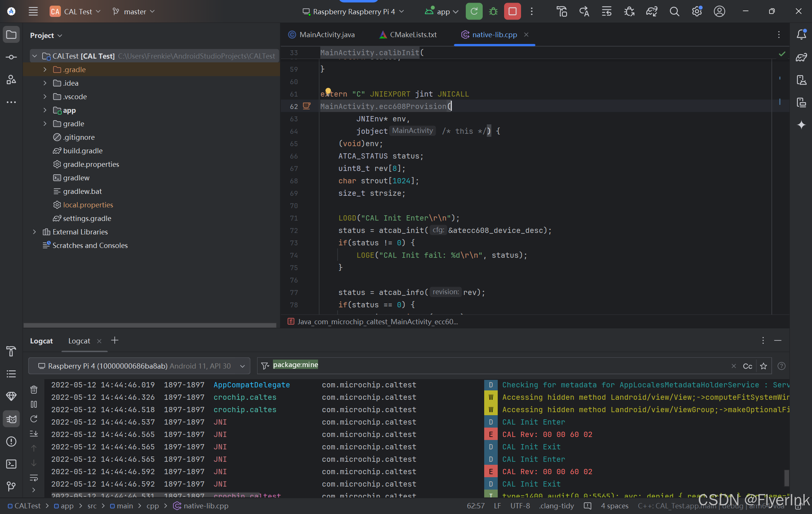Toggle match case Cc in Logcat filter
Screen dimensions: 812x514
click(x=748, y=366)
